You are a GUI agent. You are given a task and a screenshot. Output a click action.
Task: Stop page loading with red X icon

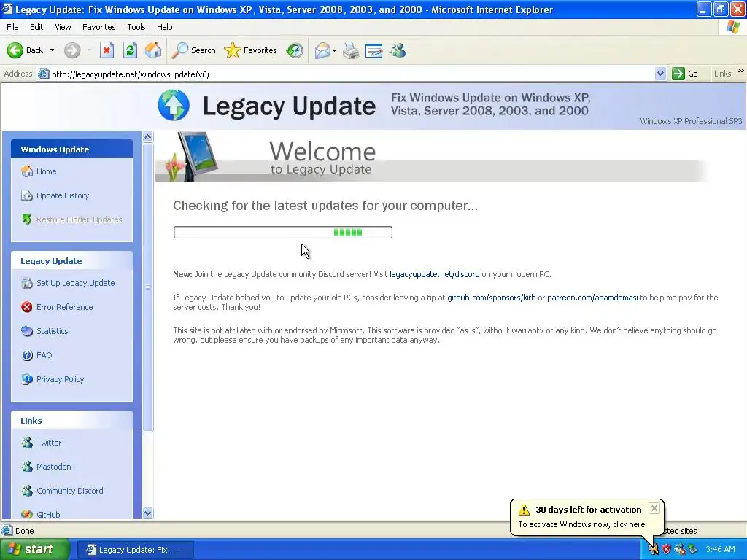pyautogui.click(x=107, y=50)
